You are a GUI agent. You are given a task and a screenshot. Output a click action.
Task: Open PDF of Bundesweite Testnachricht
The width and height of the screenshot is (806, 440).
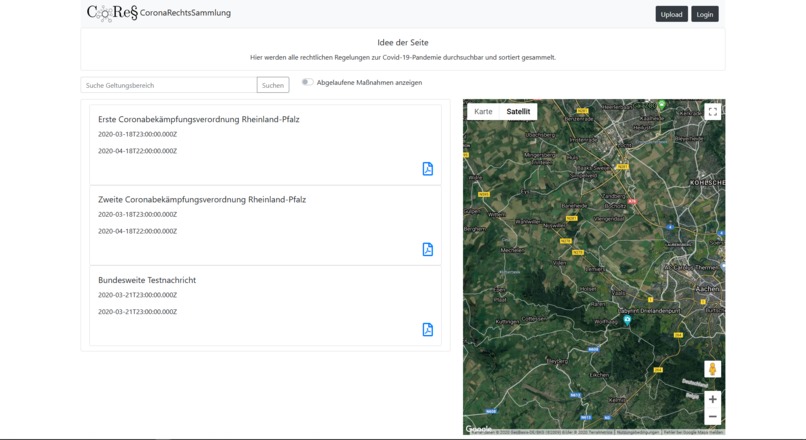point(428,329)
